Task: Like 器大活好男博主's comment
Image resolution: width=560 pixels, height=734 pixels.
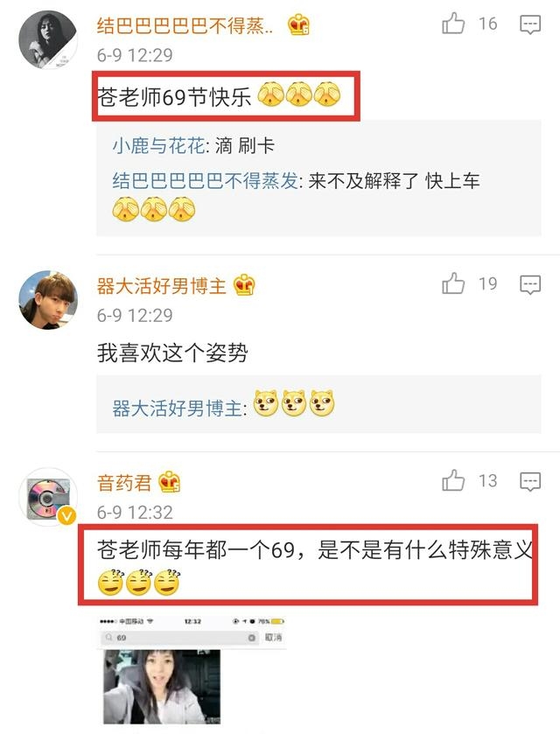Action: pos(453,283)
